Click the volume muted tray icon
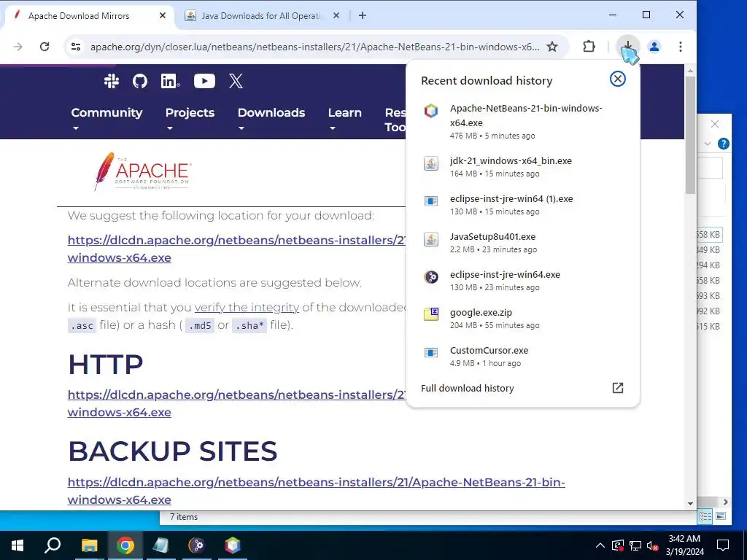 coord(653,545)
